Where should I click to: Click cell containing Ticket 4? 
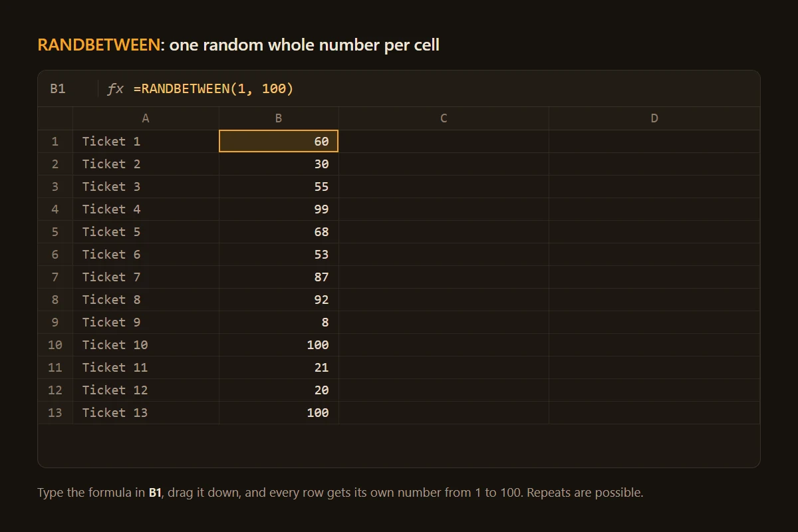point(146,209)
